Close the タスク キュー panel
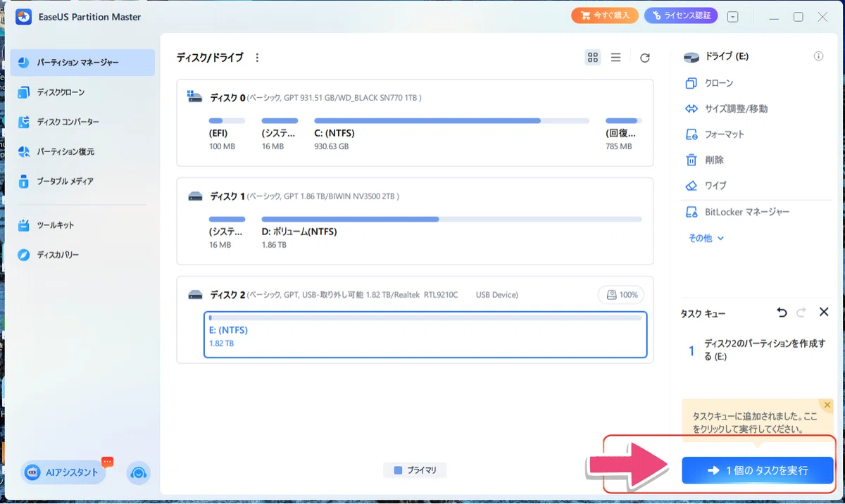Viewport: 845px width, 504px height. click(824, 312)
